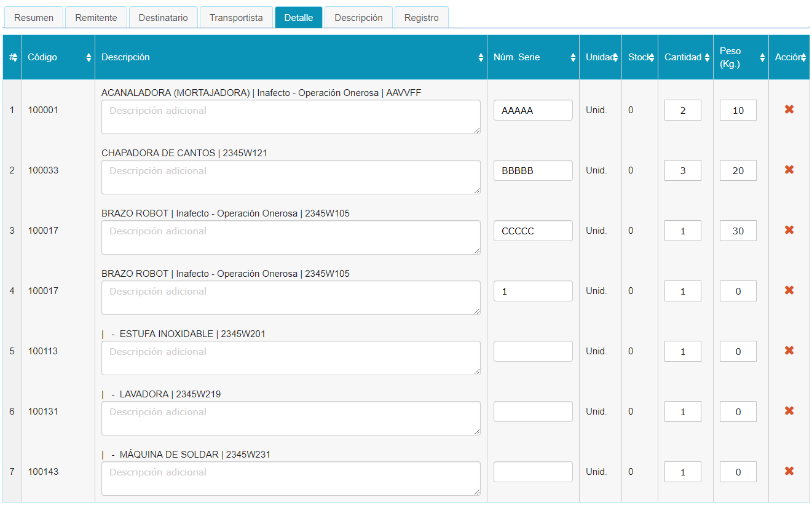Image resolution: width=812 pixels, height=505 pixels.
Task: Go to the Destinatario tab
Action: pyautogui.click(x=163, y=18)
